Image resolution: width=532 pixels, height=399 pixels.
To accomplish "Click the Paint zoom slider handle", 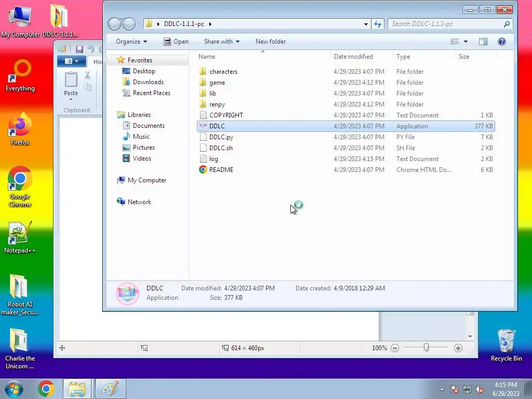I will coord(427,348).
